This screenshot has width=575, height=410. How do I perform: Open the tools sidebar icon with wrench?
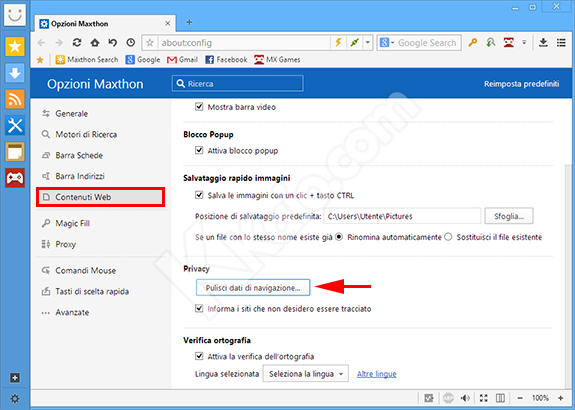[x=15, y=125]
